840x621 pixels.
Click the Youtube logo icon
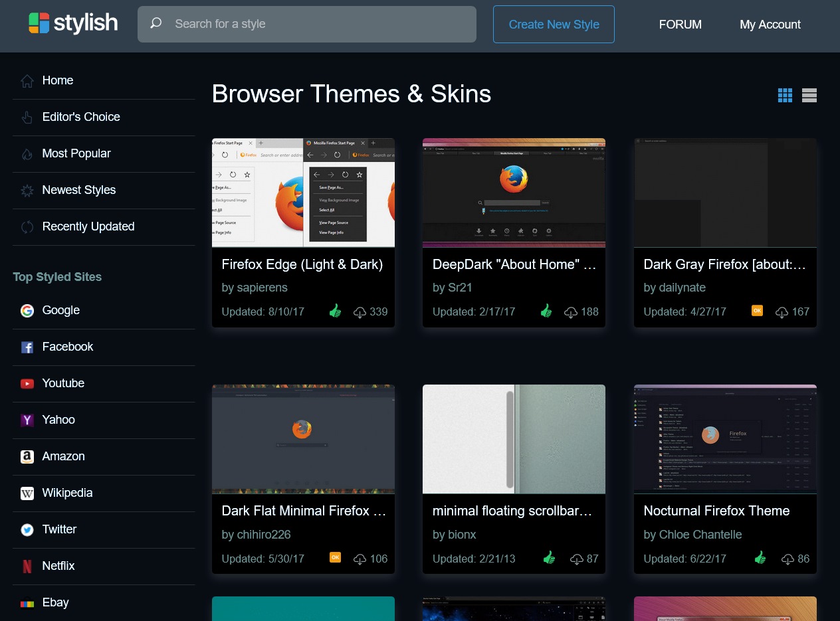tap(27, 384)
